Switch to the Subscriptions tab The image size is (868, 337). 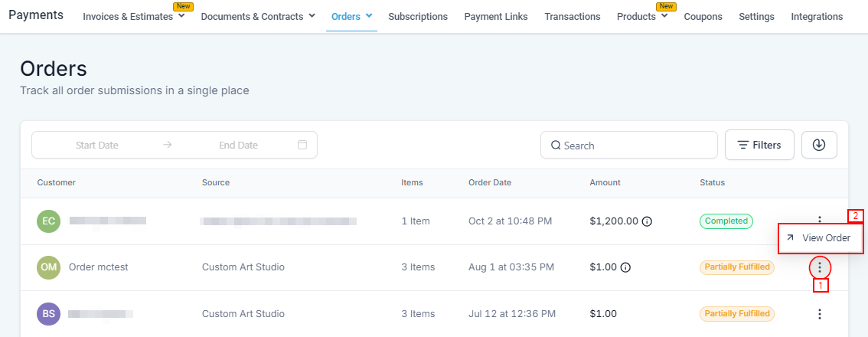pos(418,16)
